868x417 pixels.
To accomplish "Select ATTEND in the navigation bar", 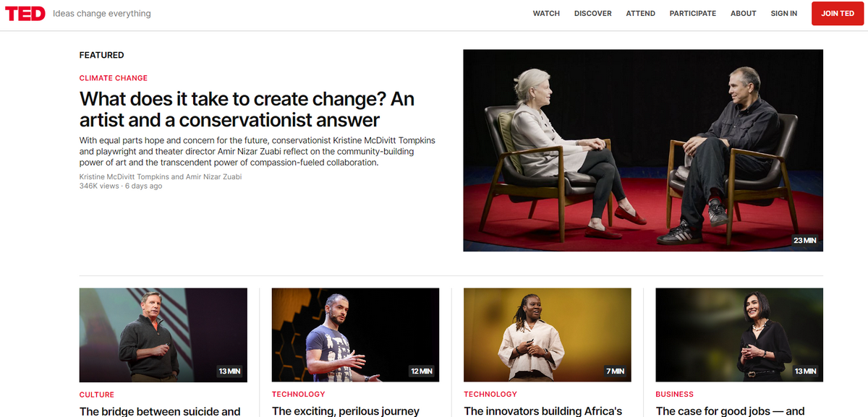I will point(641,14).
